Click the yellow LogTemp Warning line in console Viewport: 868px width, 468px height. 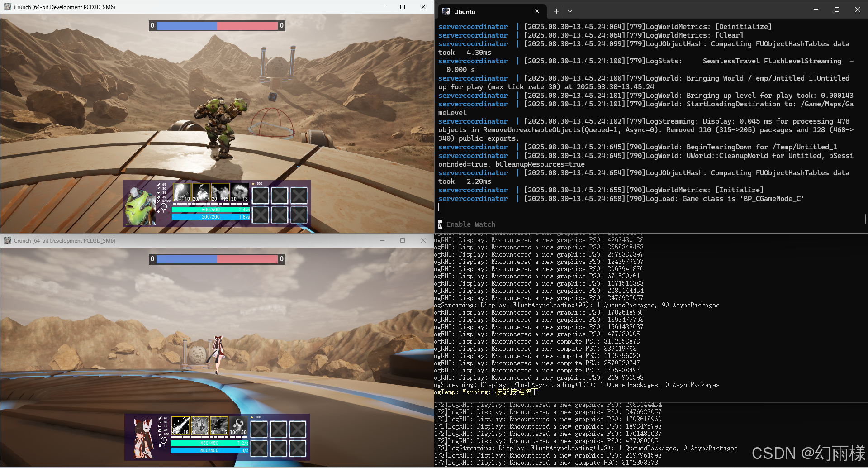(486, 392)
